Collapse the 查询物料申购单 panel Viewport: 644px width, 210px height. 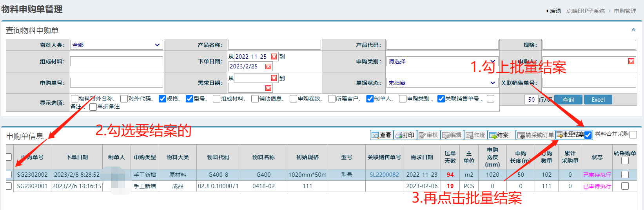[x=633, y=30]
